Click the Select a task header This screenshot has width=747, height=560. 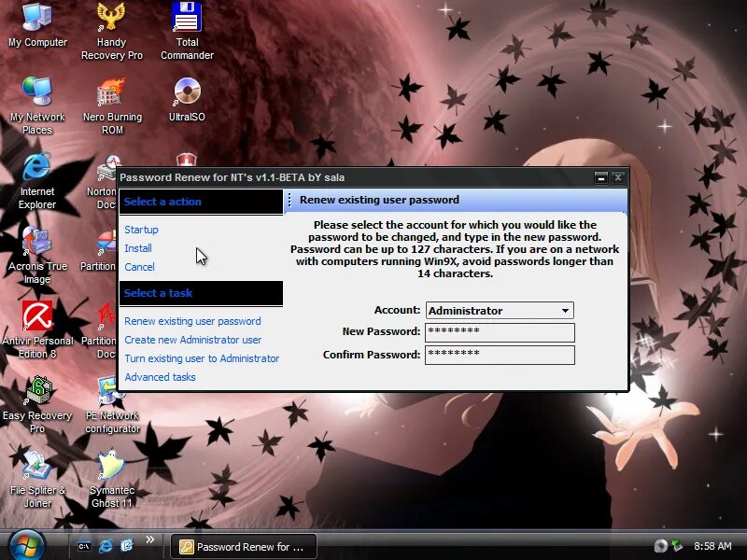(201, 293)
